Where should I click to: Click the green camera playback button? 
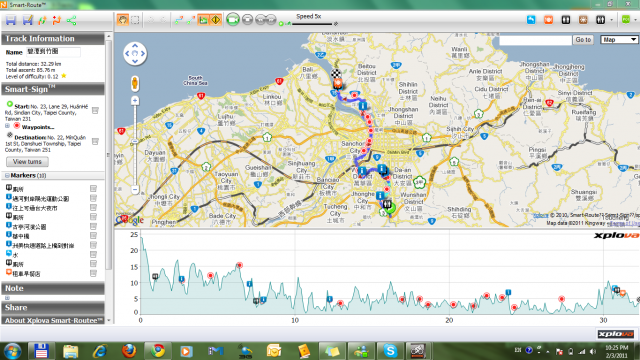click(233, 20)
